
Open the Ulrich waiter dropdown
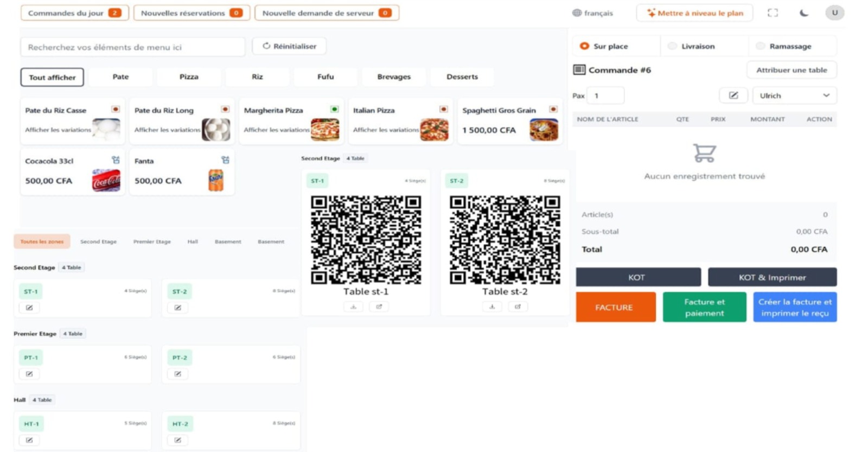(794, 96)
